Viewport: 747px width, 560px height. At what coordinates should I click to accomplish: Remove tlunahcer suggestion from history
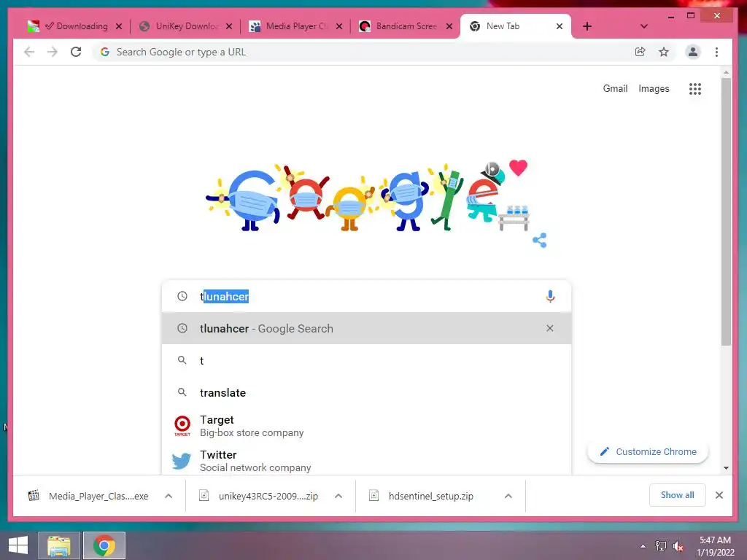[550, 328]
